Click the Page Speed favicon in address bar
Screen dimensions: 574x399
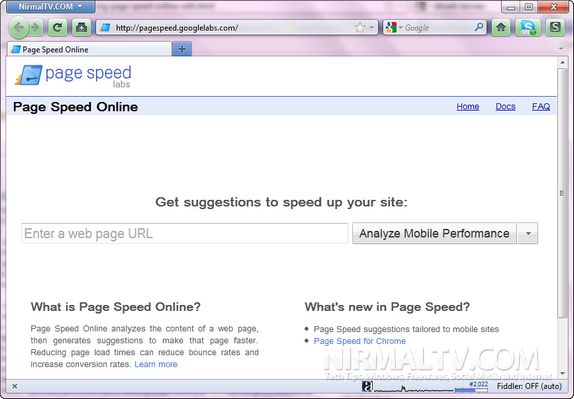(105, 27)
